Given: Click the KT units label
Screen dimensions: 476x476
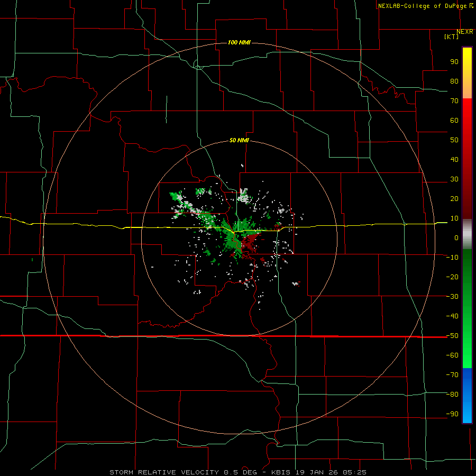Looking at the screenshot, I should [x=452, y=36].
